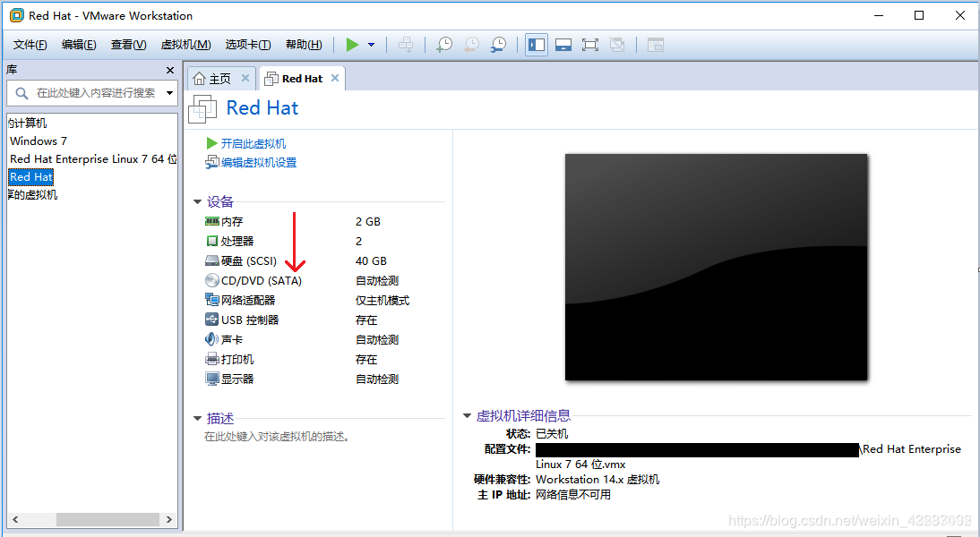Take a snapshot with the clock-plus icon

pos(444,45)
